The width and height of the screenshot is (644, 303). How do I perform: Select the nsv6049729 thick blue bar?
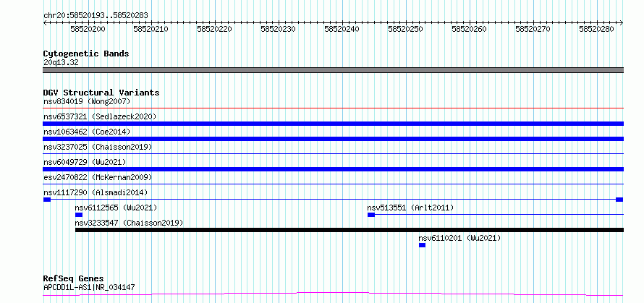(333, 169)
